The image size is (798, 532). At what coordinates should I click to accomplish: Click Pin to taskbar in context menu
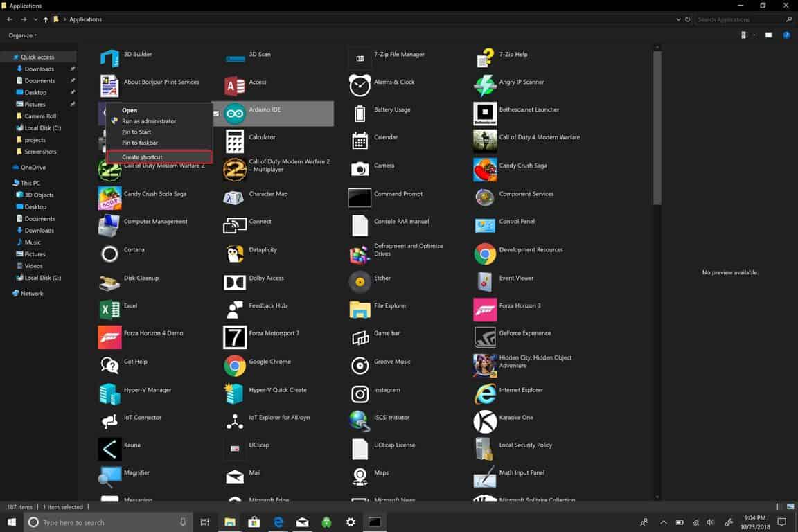pos(140,143)
